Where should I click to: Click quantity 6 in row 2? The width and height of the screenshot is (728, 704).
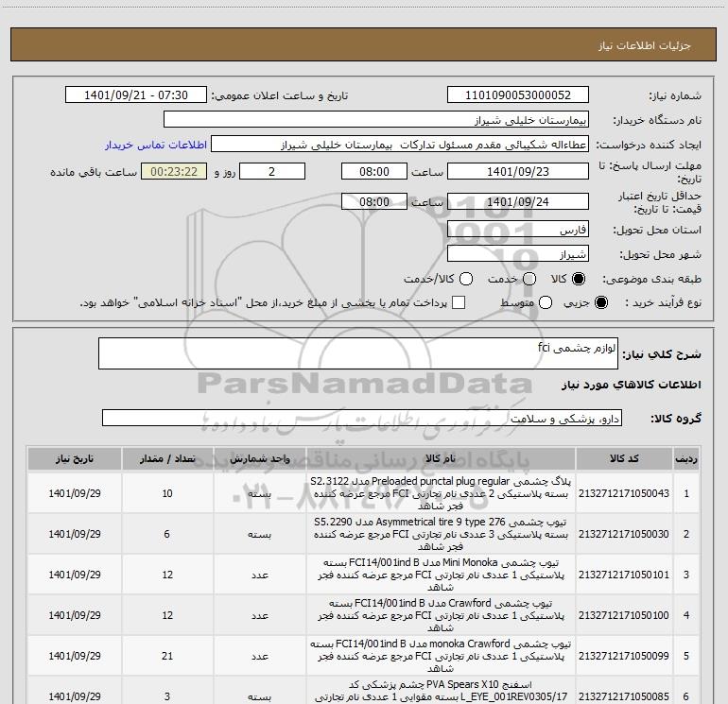click(x=166, y=534)
